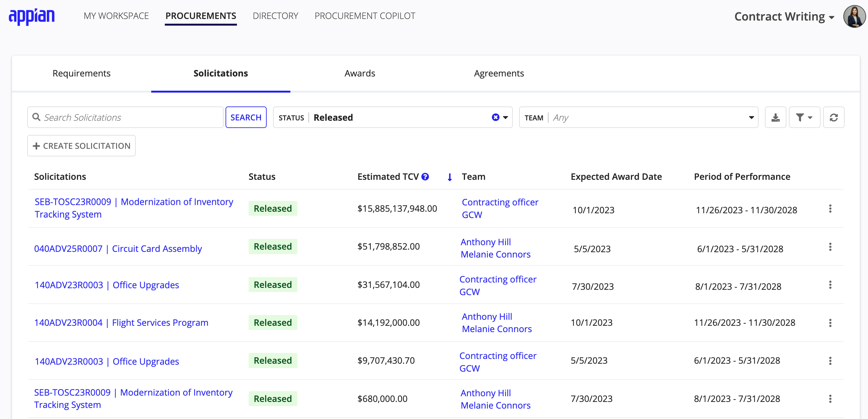Click the Estimated TCV help icon
868x419 pixels.
pos(425,176)
